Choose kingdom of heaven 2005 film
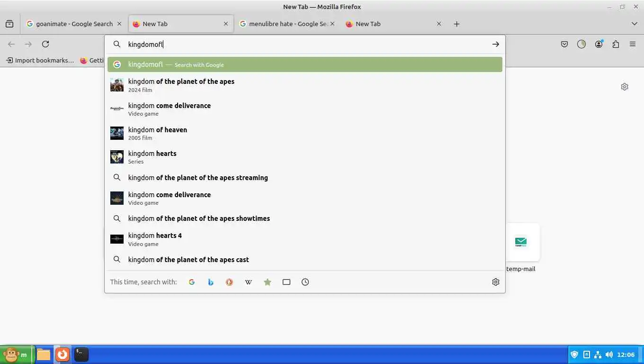The width and height of the screenshot is (644, 364). tap(305, 133)
